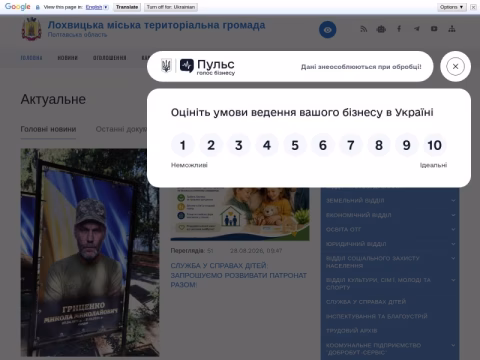Click 'Дані знеособлюються при обробці!' notice
Image resolution: width=480 pixels, height=360 pixels.
click(x=361, y=67)
